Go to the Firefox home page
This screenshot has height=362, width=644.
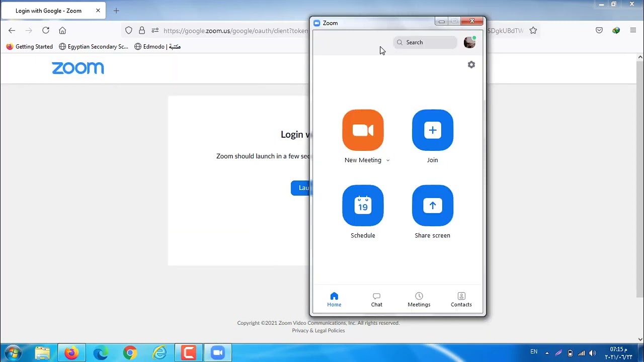click(x=62, y=31)
